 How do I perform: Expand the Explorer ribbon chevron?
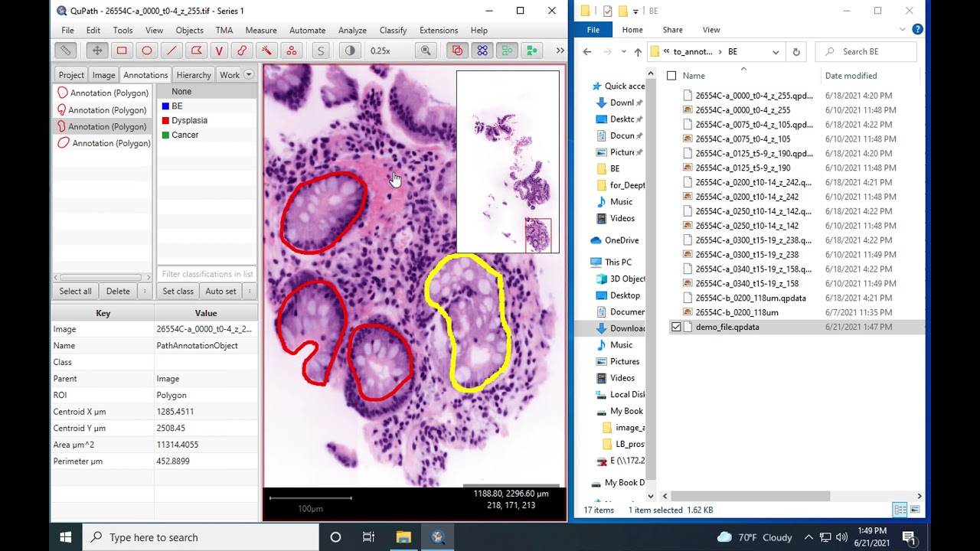(904, 30)
